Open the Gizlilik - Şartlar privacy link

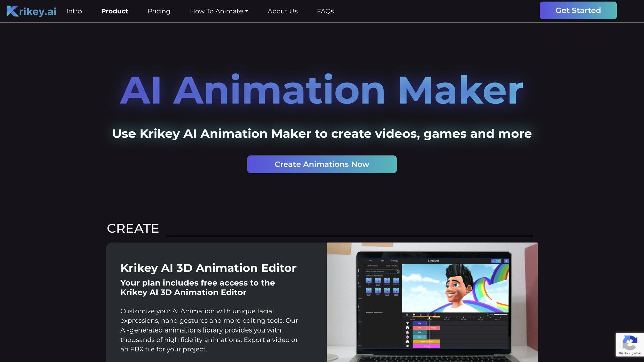tap(629, 353)
